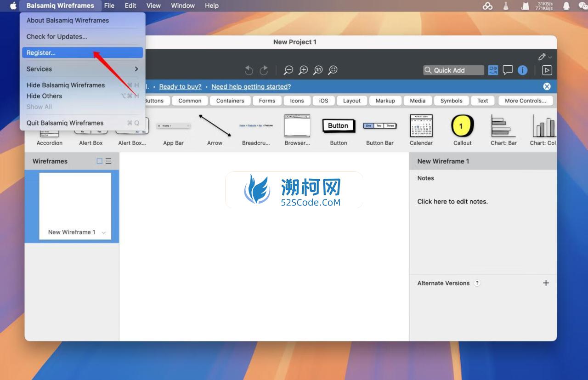Select Hide Balsamiq Wireframes

[x=83, y=85]
